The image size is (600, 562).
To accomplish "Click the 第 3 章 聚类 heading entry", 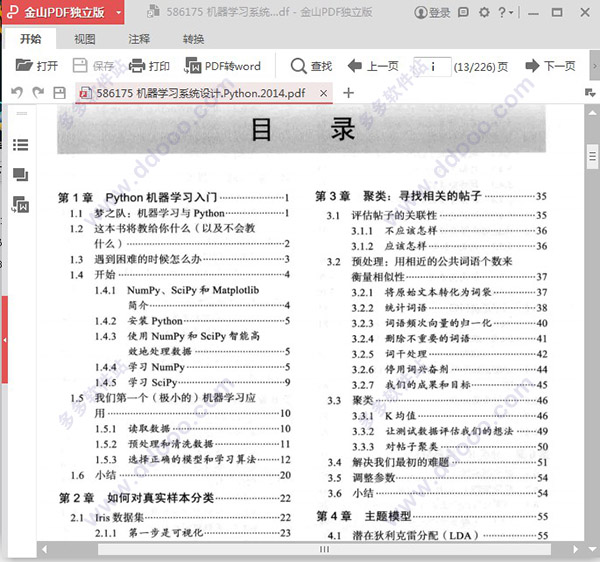I will [431, 196].
